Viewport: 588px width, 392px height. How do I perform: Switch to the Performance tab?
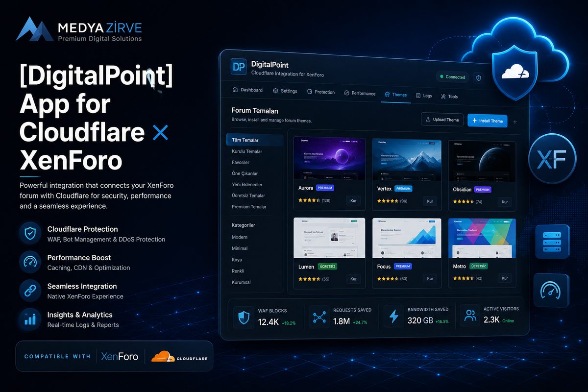pos(360,93)
